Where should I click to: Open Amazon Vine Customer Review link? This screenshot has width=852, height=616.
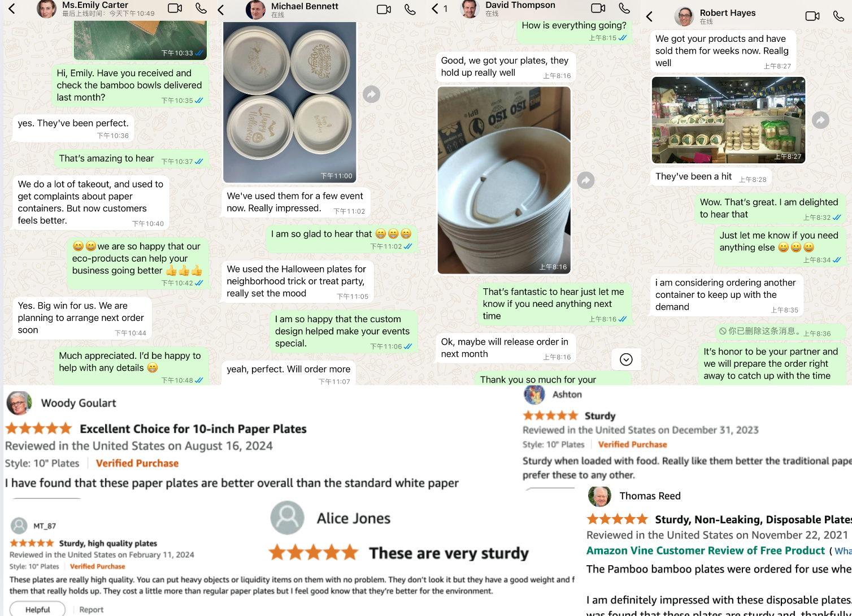click(706, 550)
